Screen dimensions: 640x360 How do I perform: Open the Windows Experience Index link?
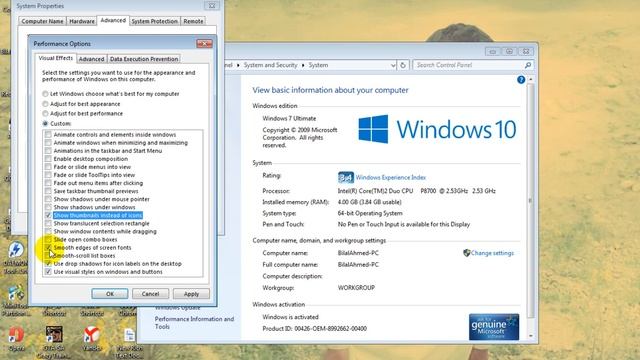click(x=391, y=178)
